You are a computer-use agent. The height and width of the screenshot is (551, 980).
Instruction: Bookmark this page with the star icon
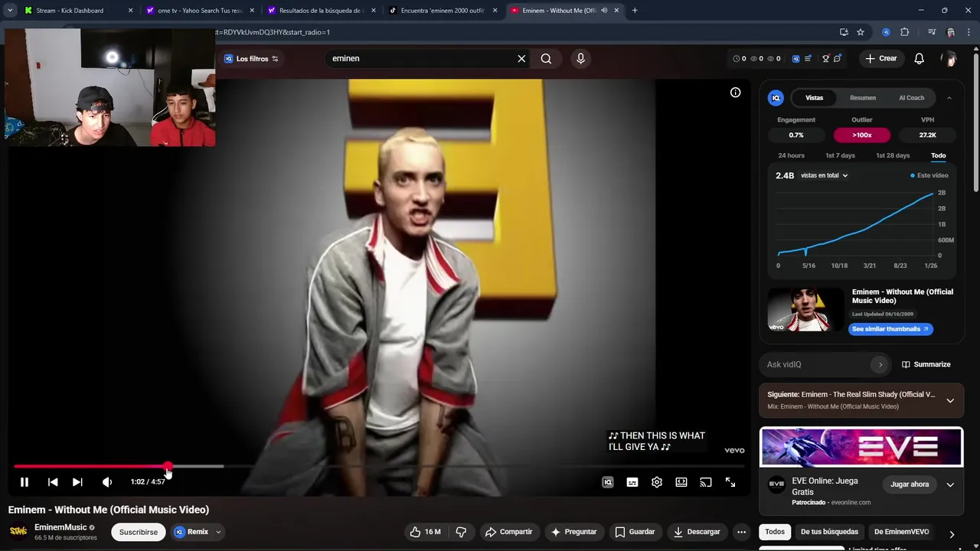pyautogui.click(x=861, y=32)
